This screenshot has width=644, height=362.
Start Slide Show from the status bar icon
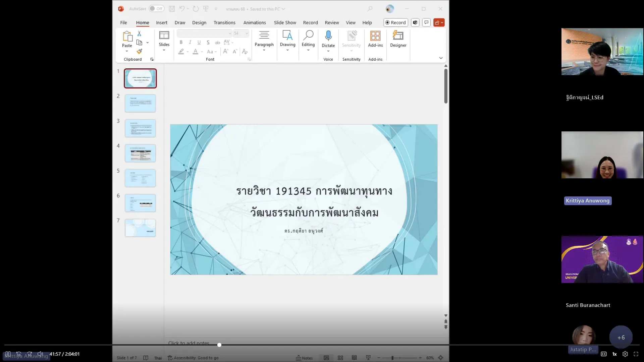[x=368, y=358]
